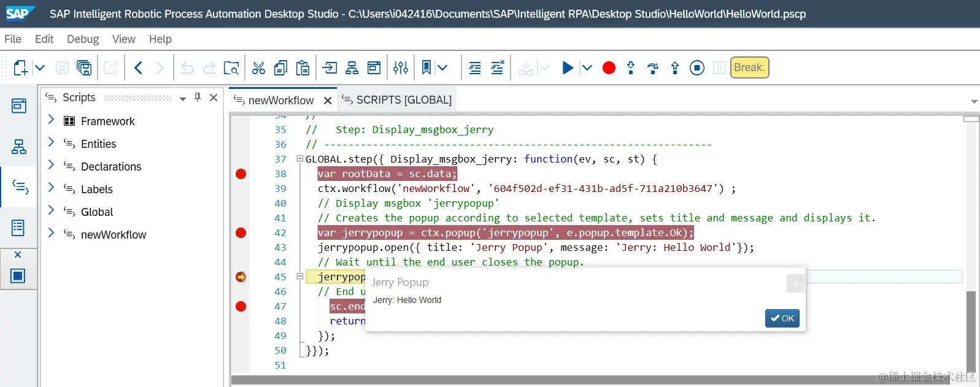Toggle the breakpoint on line 42
The height and width of the screenshot is (387, 980).
[x=241, y=233]
